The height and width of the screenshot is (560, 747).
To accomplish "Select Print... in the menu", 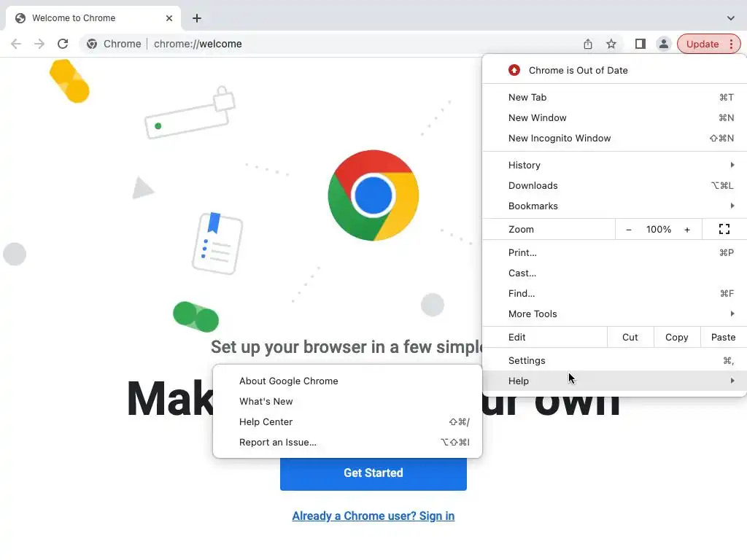I will 614,252.
